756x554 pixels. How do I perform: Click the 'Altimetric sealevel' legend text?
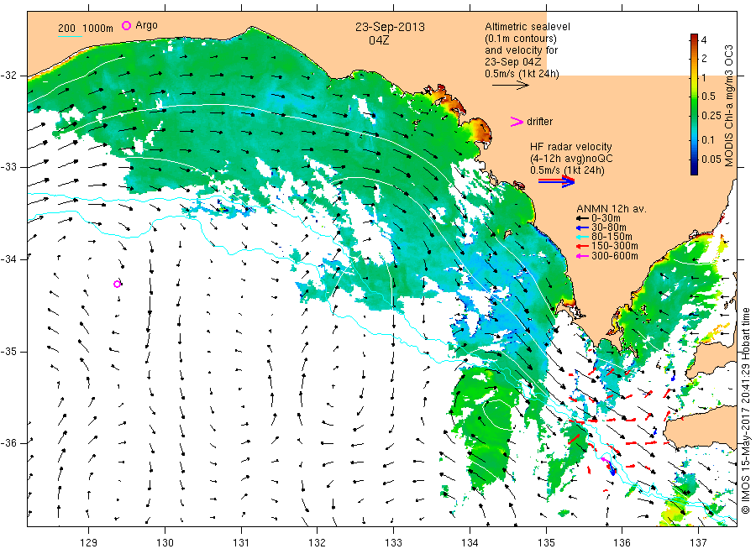coord(528,27)
